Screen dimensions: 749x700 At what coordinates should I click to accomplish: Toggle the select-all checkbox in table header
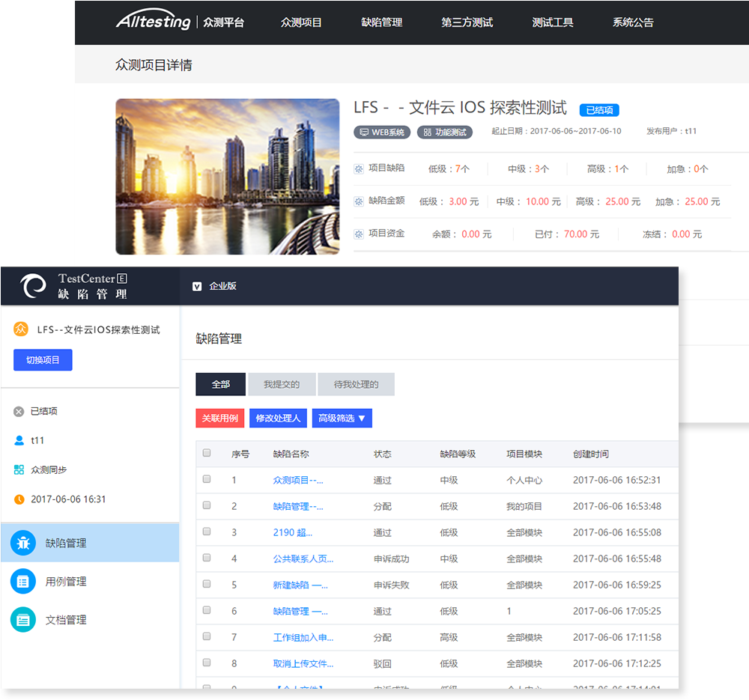207,453
